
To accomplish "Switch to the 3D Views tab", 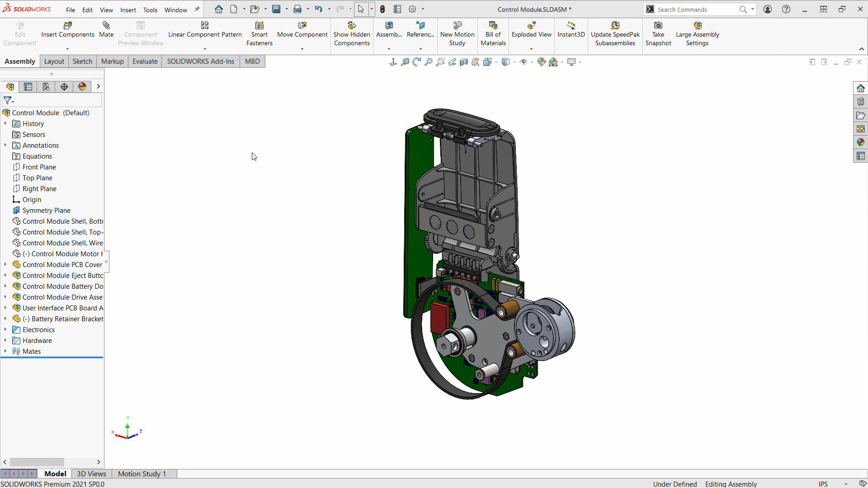I will pyautogui.click(x=90, y=474).
